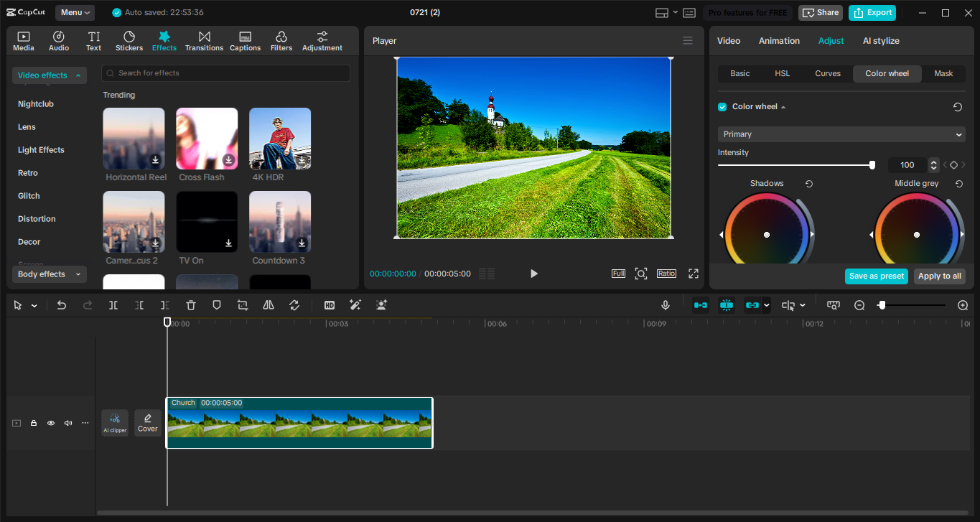Select the Mirror flip icon

pos(268,305)
